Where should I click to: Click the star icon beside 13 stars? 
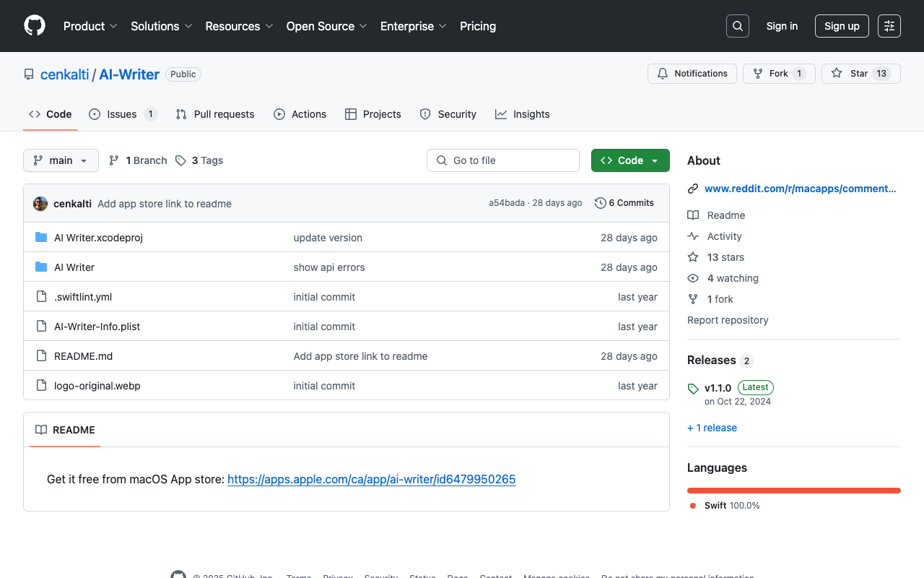693,257
